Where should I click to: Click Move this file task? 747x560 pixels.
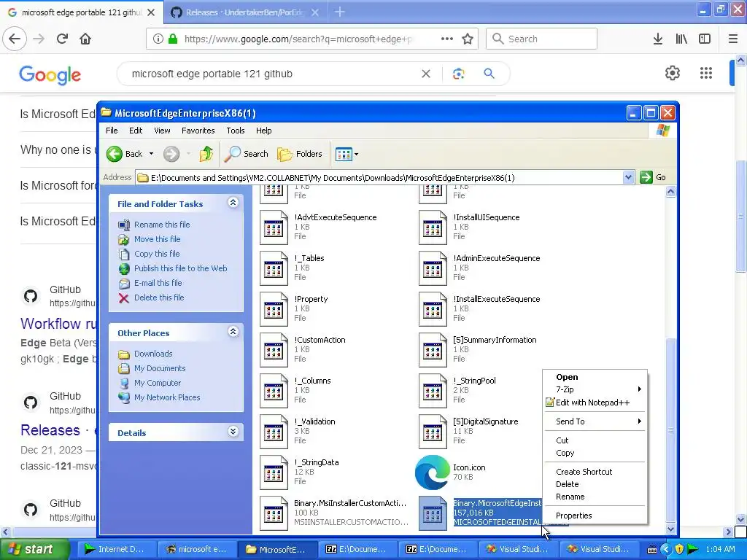point(158,239)
